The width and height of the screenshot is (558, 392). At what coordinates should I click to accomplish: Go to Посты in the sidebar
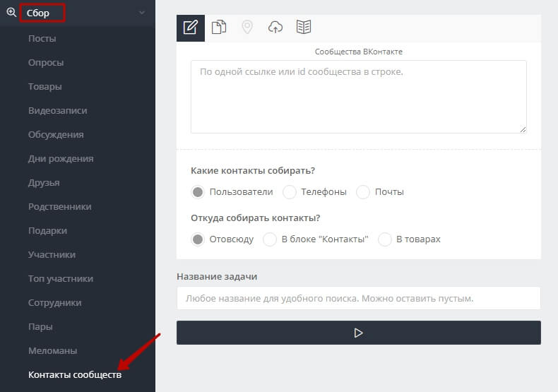(42, 38)
